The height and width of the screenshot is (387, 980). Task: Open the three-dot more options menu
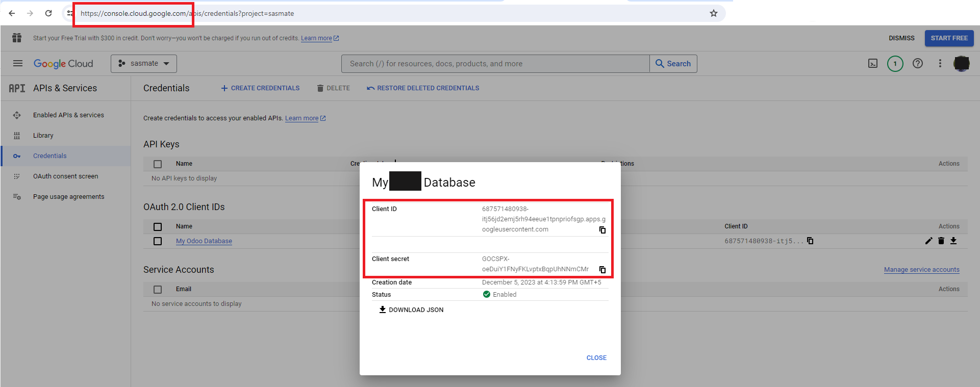940,64
